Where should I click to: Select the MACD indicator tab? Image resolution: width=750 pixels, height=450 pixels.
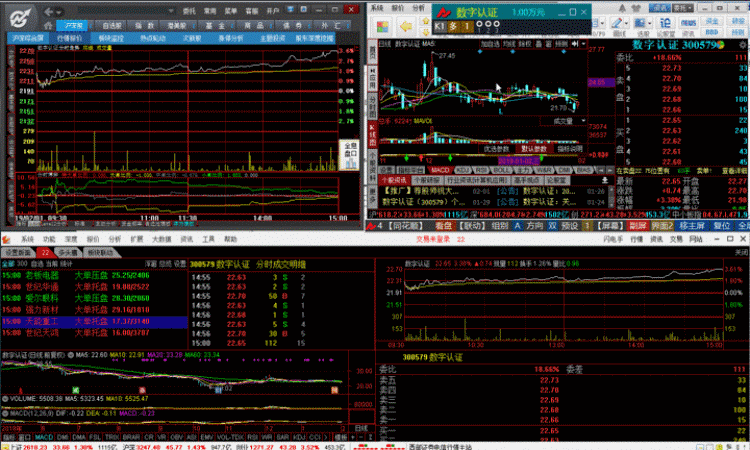coord(440,170)
